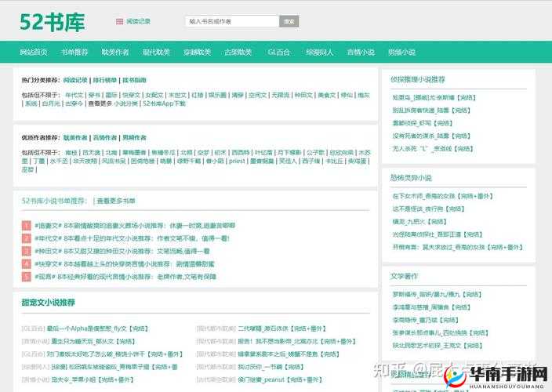Open author link 笑佳人

click(x=288, y=162)
